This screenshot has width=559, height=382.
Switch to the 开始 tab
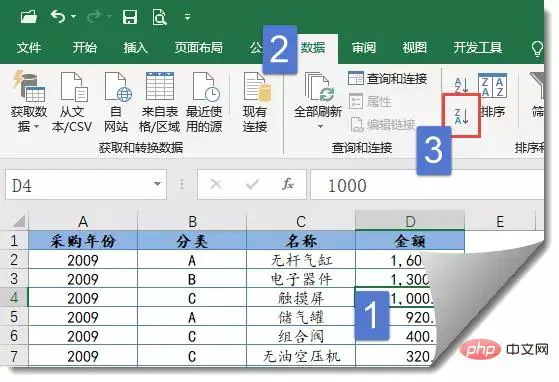click(85, 47)
